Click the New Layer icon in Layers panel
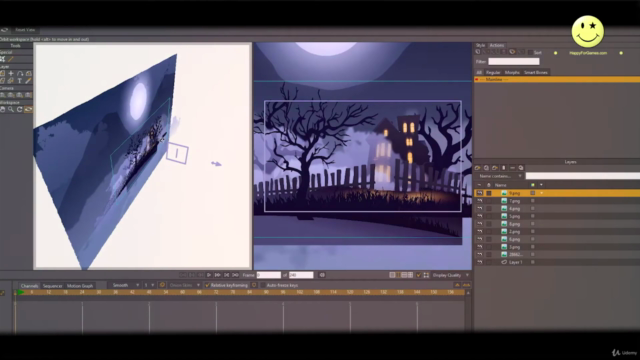 [x=478, y=168]
